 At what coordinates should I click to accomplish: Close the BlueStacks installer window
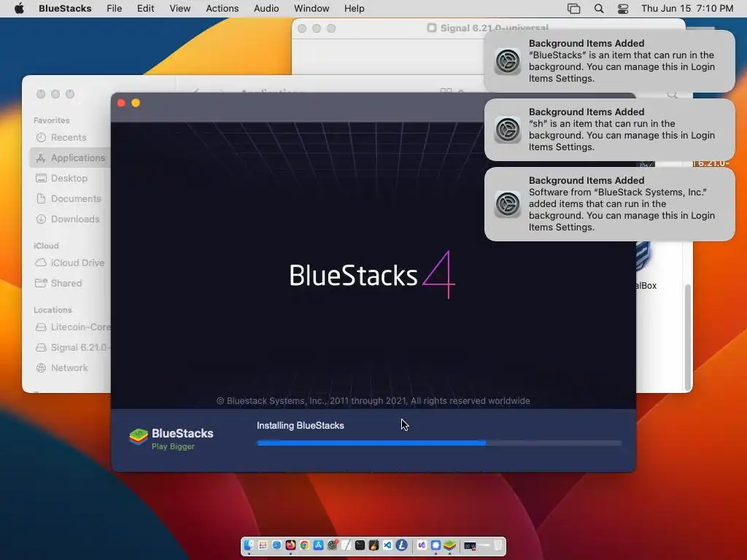pyautogui.click(x=121, y=103)
